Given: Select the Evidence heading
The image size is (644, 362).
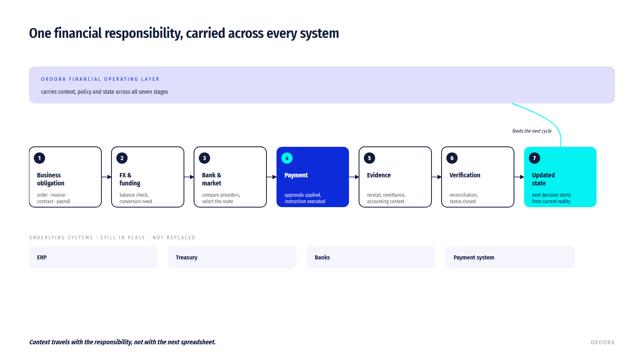Looking at the screenshot, I should pos(379,175).
